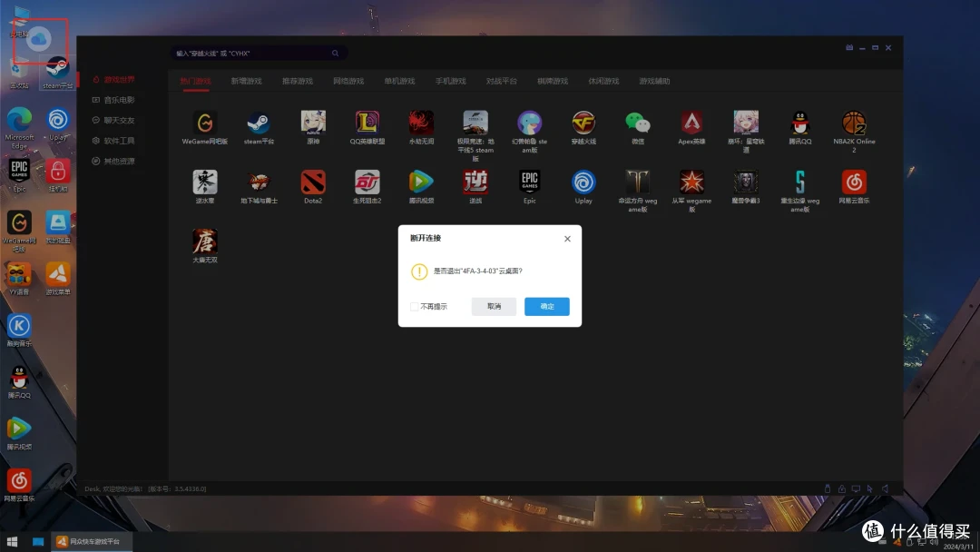Confirm disconnect with 确定 button
The width and height of the screenshot is (980, 552).
coord(547,306)
